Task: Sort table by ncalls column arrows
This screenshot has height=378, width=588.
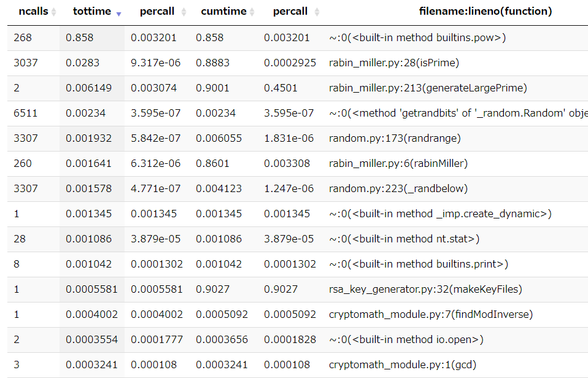Action: pyautogui.click(x=53, y=12)
